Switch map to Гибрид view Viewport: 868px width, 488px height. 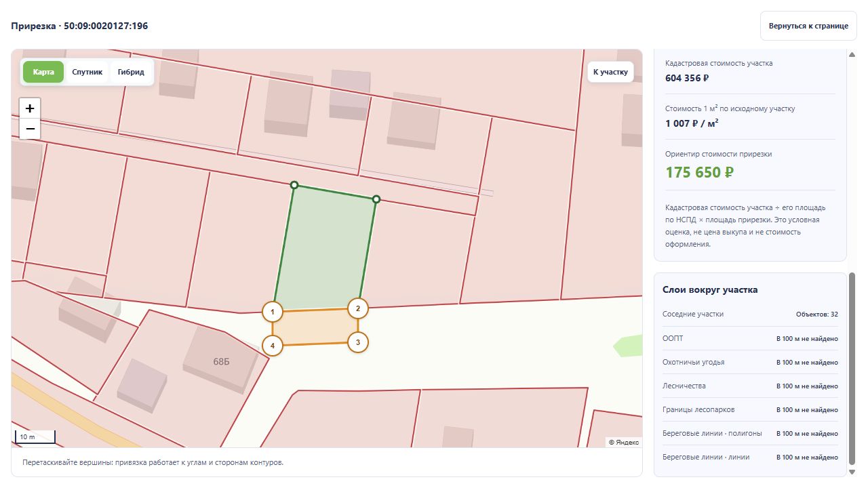131,72
